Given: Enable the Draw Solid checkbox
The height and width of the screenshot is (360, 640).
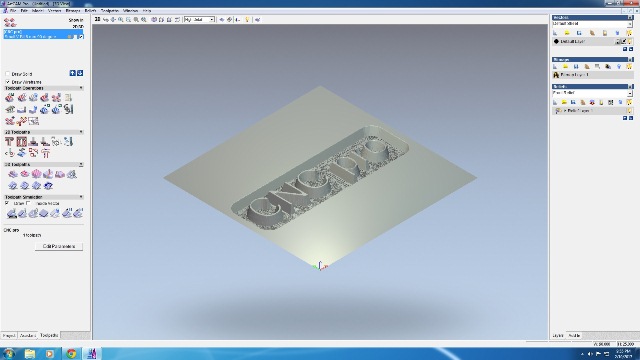Looking at the screenshot, I should click(x=7, y=74).
